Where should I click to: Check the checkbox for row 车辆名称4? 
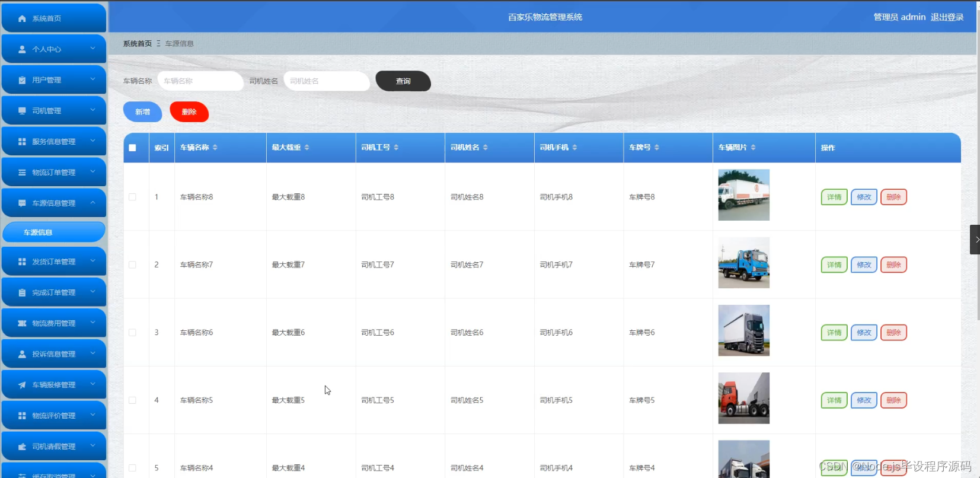click(132, 468)
